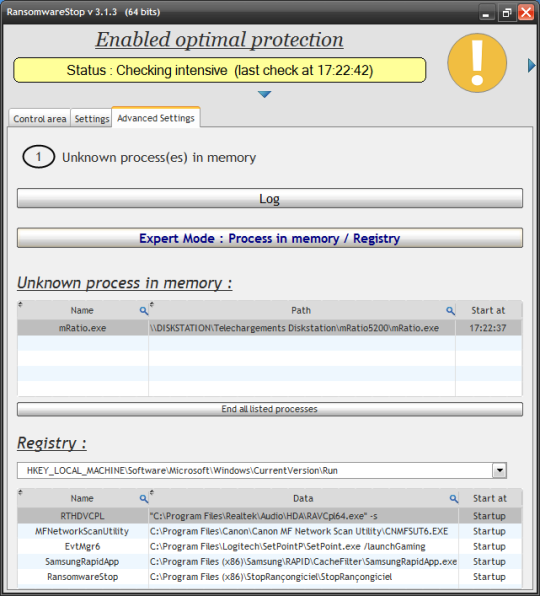This screenshot has width=540, height=596.
Task: Select the MFNetworkScanUtility registry entry
Action: [82, 531]
